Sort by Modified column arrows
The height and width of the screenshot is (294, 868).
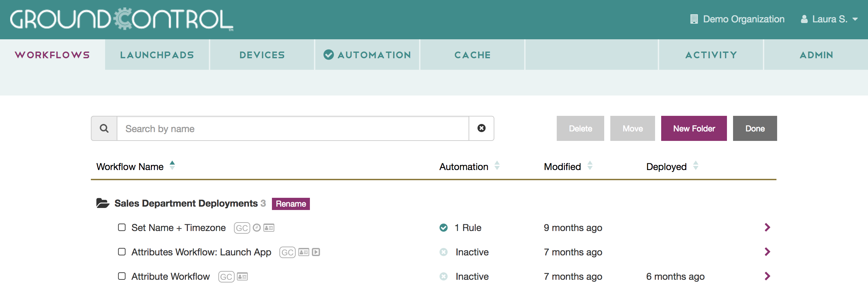click(x=590, y=165)
